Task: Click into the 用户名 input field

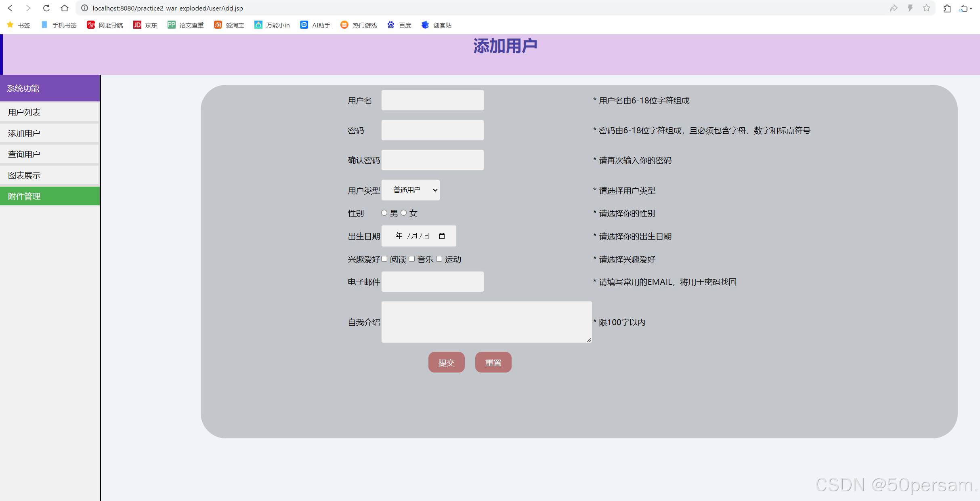Action: pyautogui.click(x=432, y=100)
